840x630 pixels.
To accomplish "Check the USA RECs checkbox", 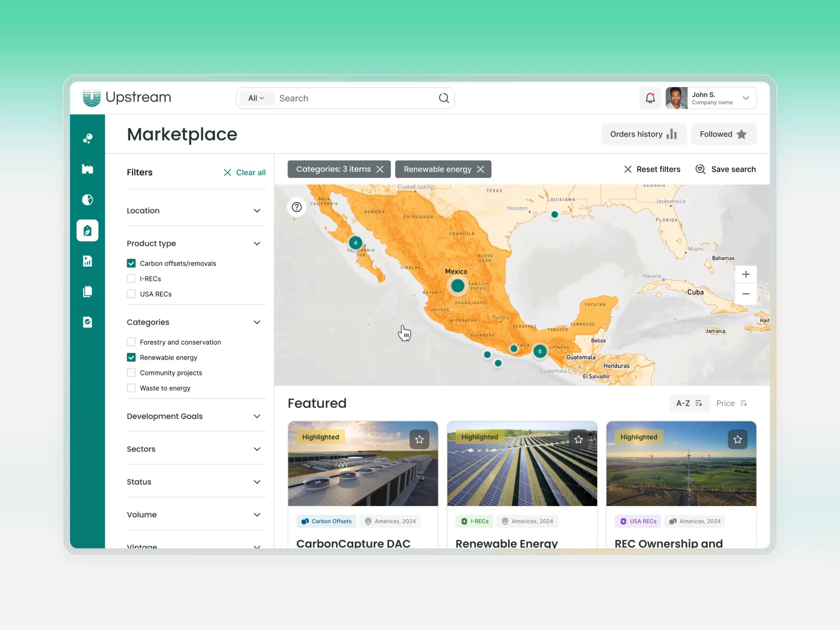I will coord(131,294).
